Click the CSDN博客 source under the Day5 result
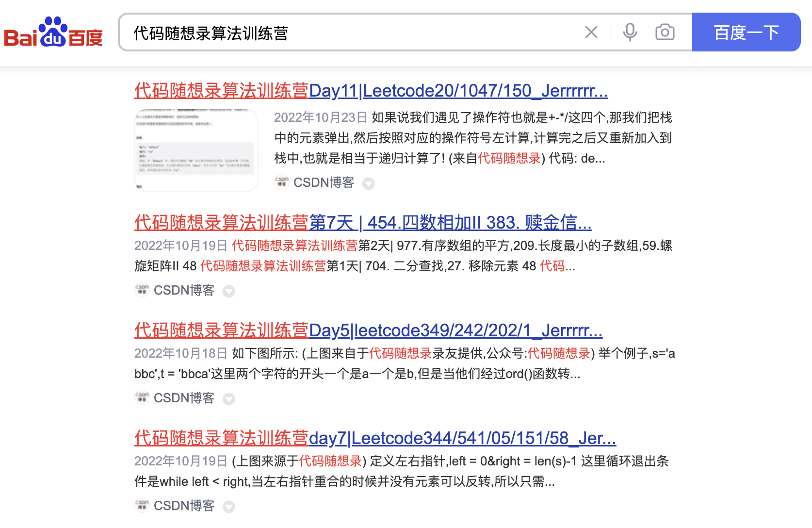Image resolution: width=812 pixels, height=528 pixels. tap(184, 398)
